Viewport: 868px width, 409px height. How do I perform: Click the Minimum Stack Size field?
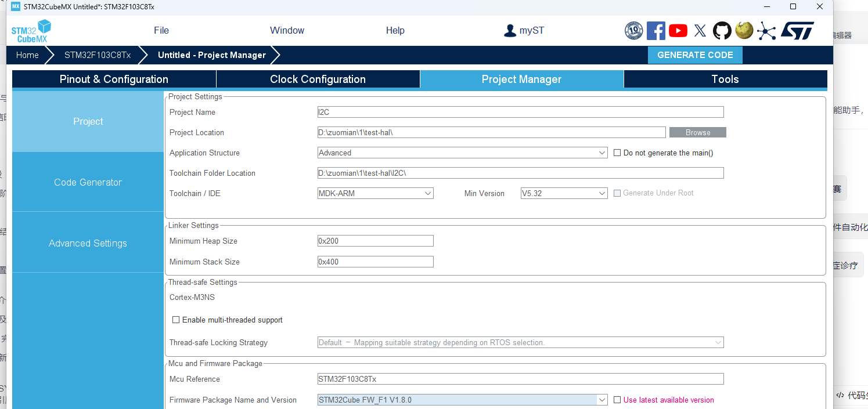(x=376, y=262)
